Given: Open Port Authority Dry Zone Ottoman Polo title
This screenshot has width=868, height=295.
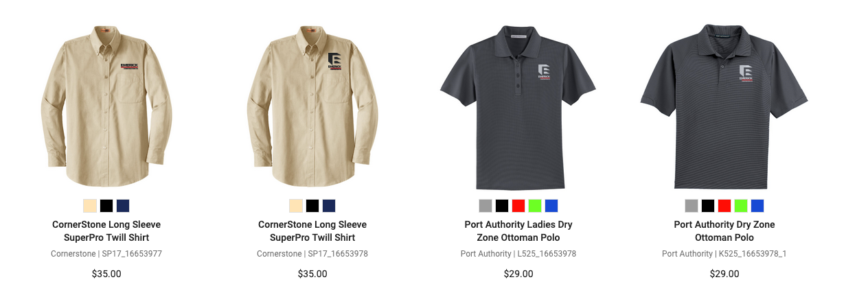Looking at the screenshot, I should coord(724,231).
